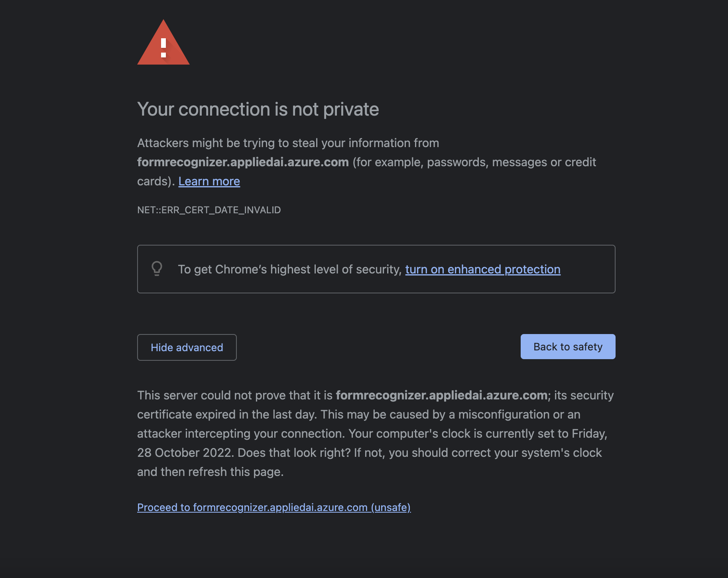Image resolution: width=728 pixels, height=578 pixels.
Task: Click the certificate expiry explanation paragraph
Action: (375, 433)
